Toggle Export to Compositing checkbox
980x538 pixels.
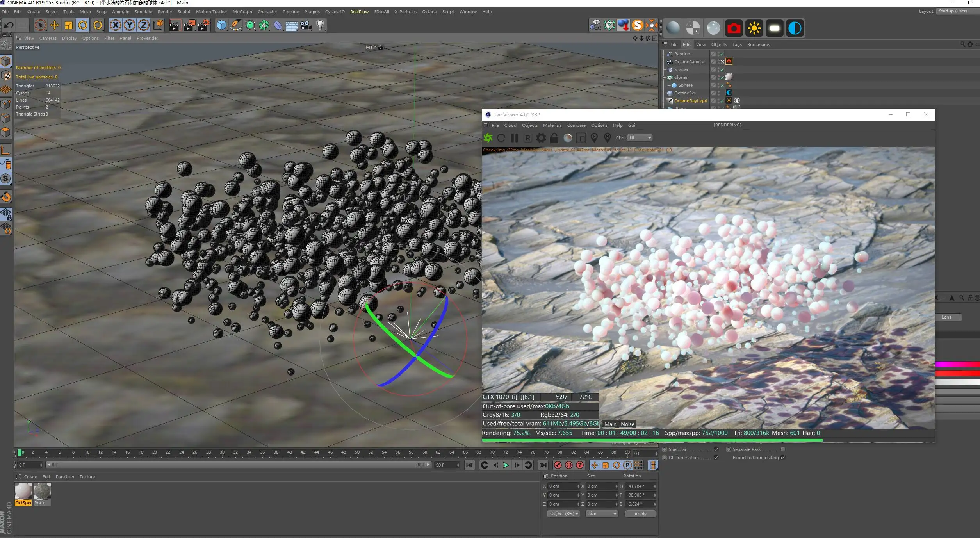tap(783, 458)
